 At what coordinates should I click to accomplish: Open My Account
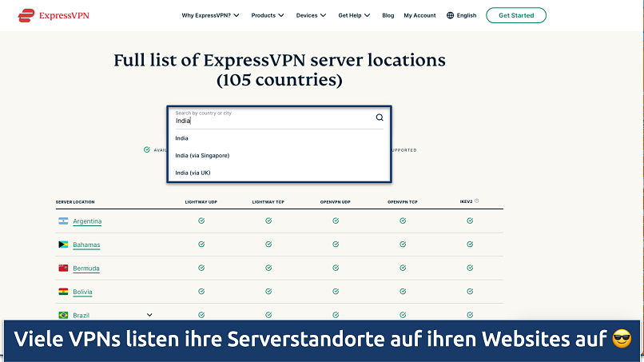click(x=419, y=16)
